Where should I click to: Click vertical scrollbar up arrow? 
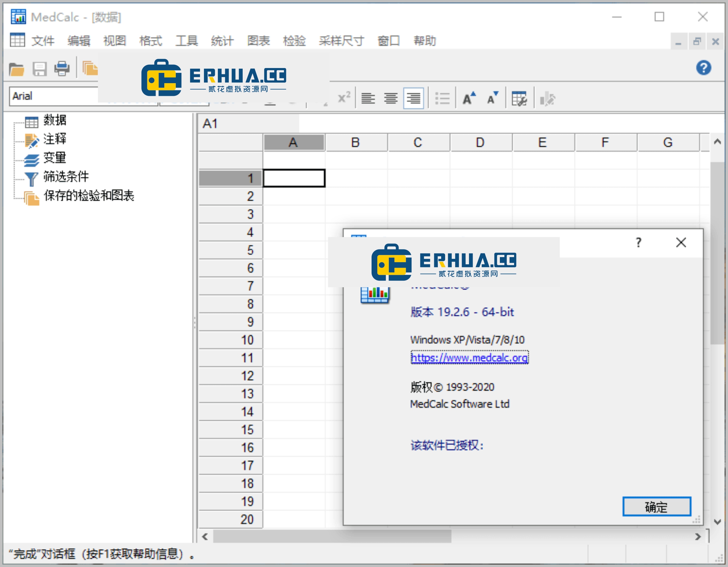pyautogui.click(x=717, y=142)
